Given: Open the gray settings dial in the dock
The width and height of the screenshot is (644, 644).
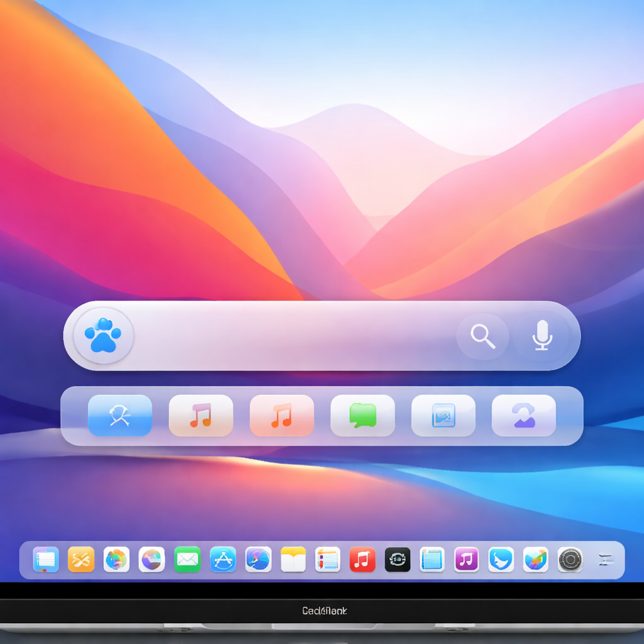Looking at the screenshot, I should [571, 560].
